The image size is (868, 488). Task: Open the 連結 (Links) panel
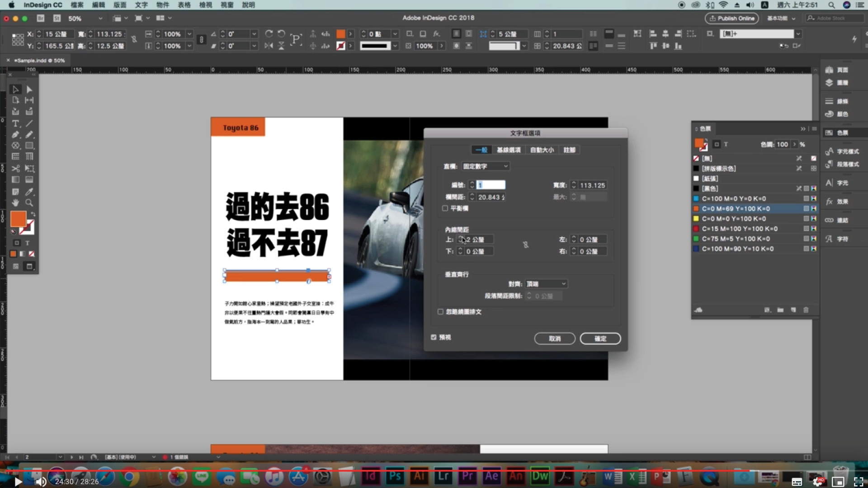pyautogui.click(x=837, y=221)
